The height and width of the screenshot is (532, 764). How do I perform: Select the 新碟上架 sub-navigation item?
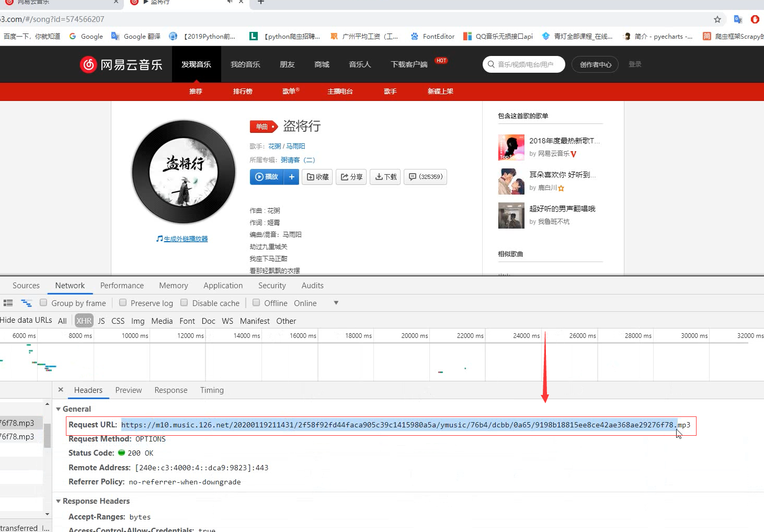440,91
